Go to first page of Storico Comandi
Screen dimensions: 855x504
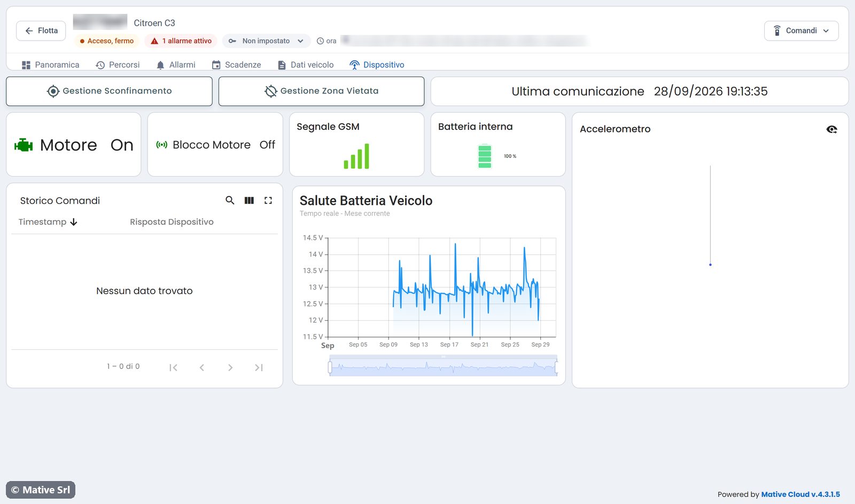(173, 367)
